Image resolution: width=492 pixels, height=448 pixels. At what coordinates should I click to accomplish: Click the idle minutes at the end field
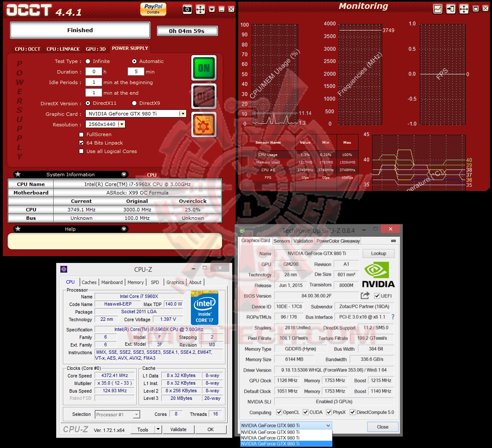tap(94, 93)
